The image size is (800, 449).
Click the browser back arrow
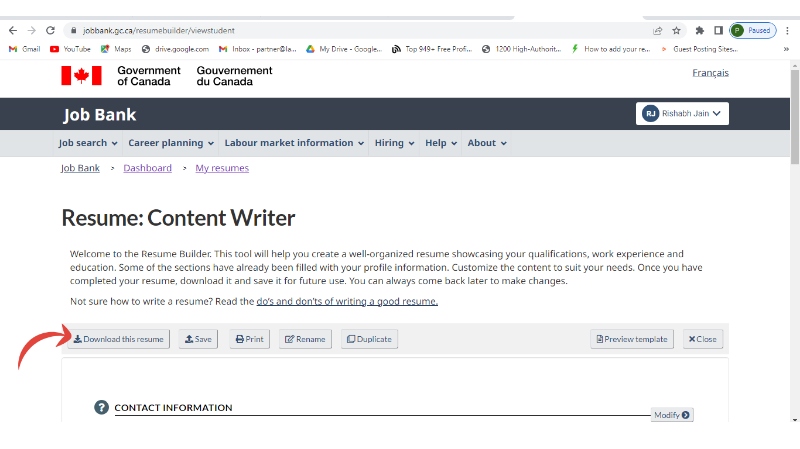(13, 31)
